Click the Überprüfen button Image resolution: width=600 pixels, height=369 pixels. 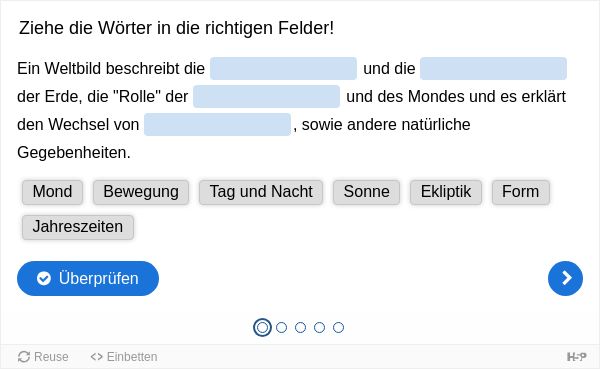click(88, 278)
